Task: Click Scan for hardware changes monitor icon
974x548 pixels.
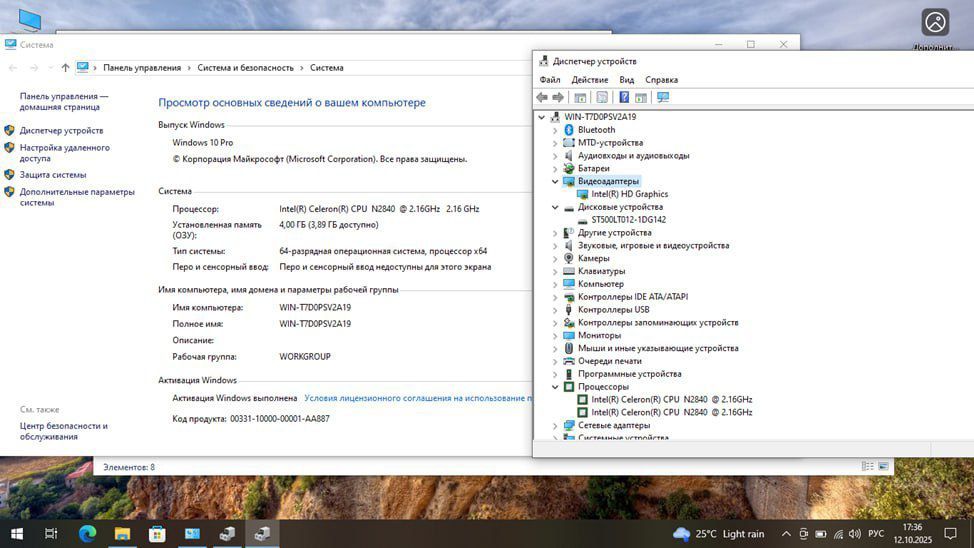Action: [x=662, y=97]
